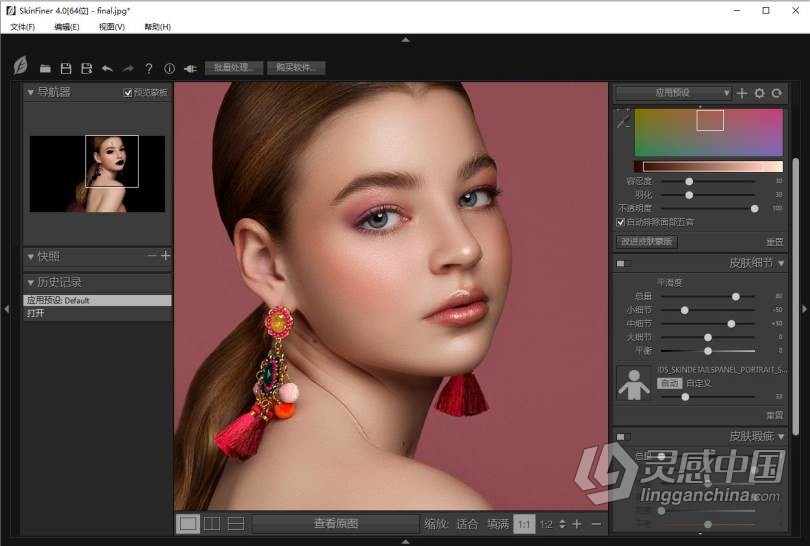Click the question mark help icon
This screenshot has width=810, height=546.
pyautogui.click(x=149, y=69)
